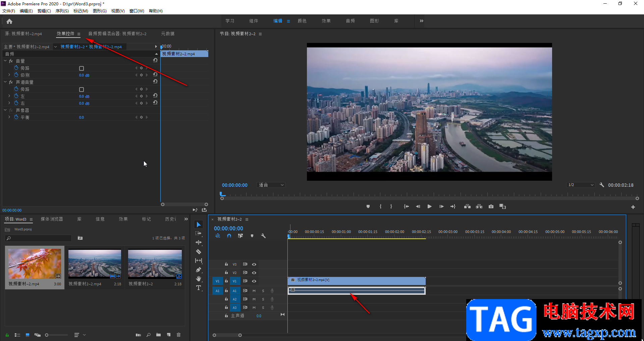Click Mark In bracket icon
This screenshot has height=341, width=644.
pos(380,207)
